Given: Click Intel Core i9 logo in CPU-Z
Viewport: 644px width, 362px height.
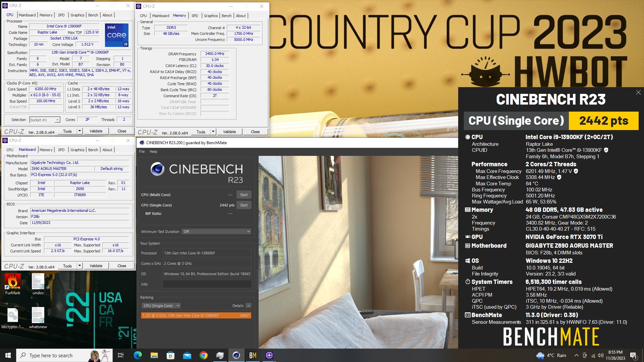Looking at the screenshot, I should tap(116, 35).
